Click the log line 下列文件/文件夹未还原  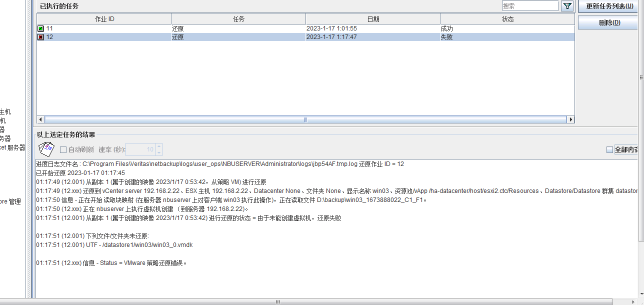(92, 236)
